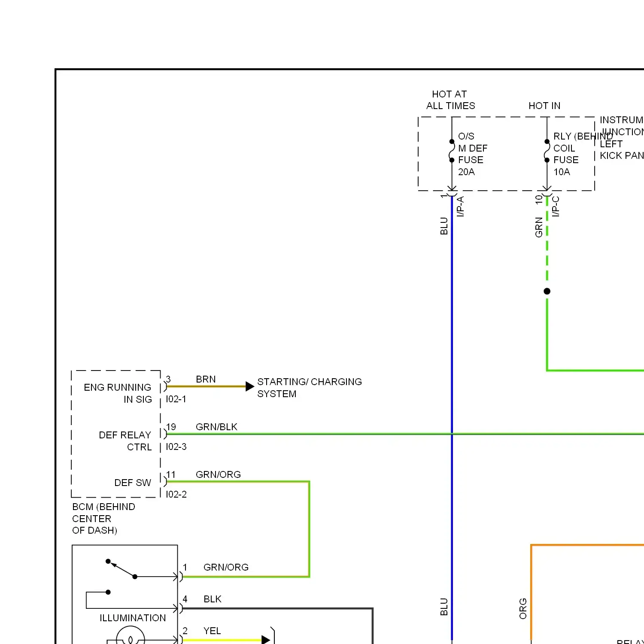Click the splice dot on green wire
This screenshot has width=644, height=644.
click(547, 291)
